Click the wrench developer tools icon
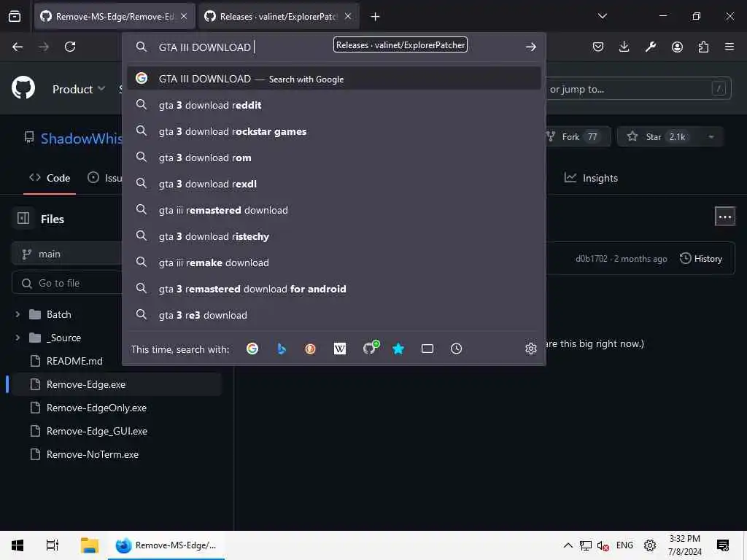Image resolution: width=747 pixels, height=560 pixels. [651, 47]
